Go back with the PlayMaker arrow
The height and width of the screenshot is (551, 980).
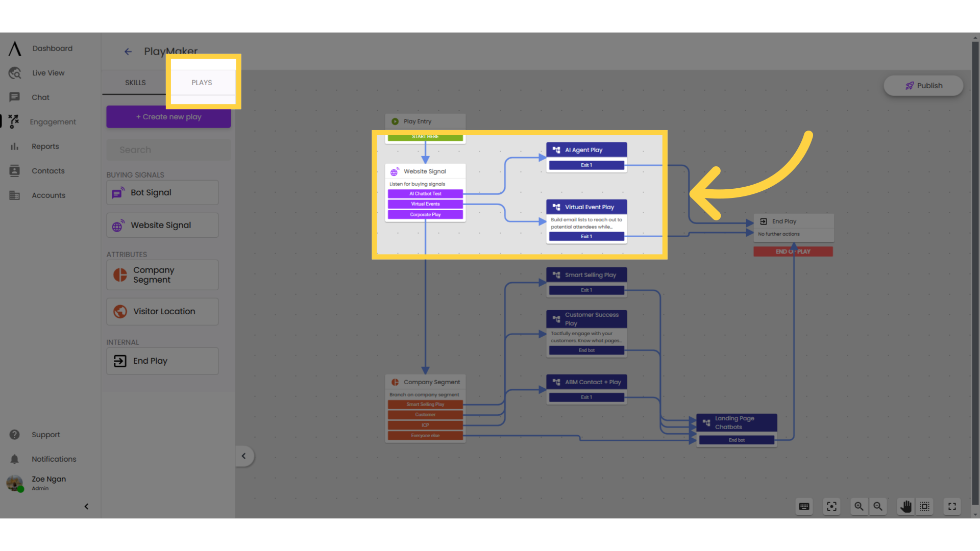(128, 52)
